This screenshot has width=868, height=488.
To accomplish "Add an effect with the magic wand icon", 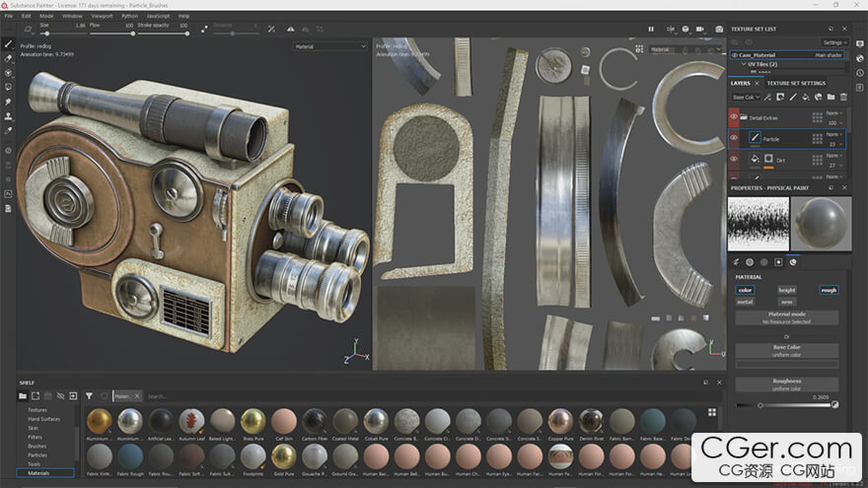I will click(767, 97).
